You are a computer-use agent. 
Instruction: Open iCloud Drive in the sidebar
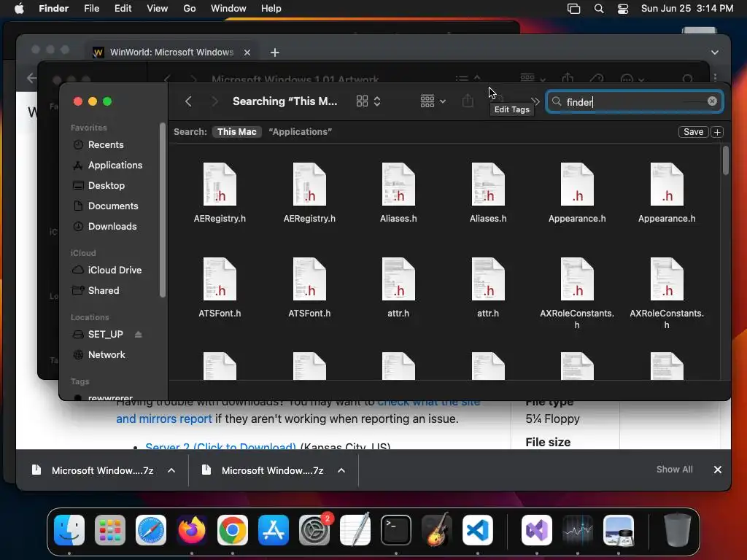115,270
